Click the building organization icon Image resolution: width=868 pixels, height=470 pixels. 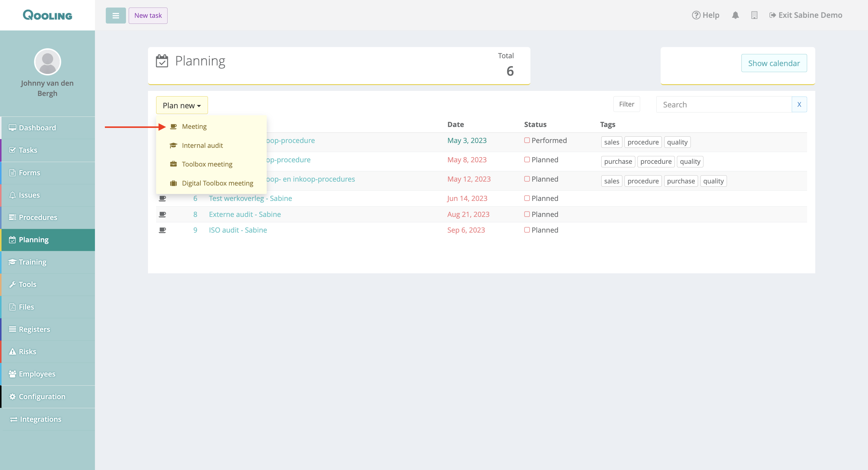coord(754,15)
